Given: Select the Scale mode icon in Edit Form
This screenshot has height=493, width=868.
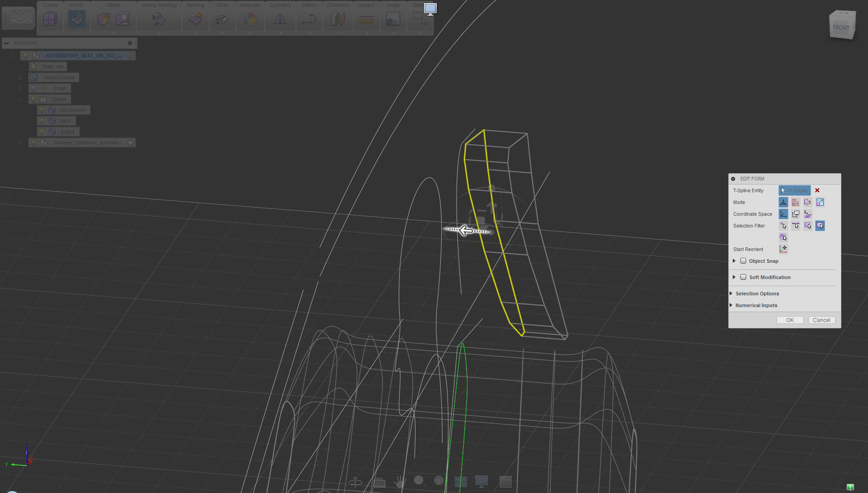Looking at the screenshot, I should click(820, 202).
